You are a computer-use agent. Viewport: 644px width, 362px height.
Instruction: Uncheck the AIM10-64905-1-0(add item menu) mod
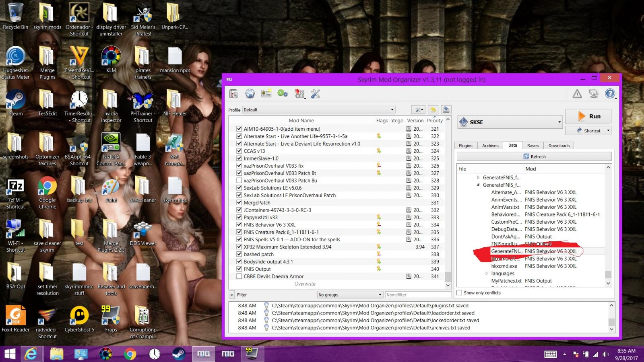pyautogui.click(x=239, y=129)
